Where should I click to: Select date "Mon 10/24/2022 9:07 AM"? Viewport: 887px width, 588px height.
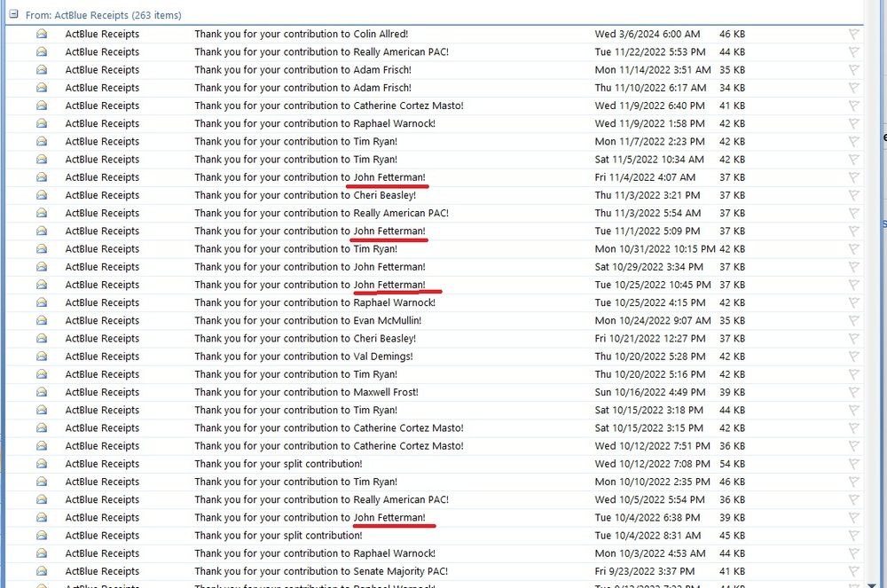(653, 320)
